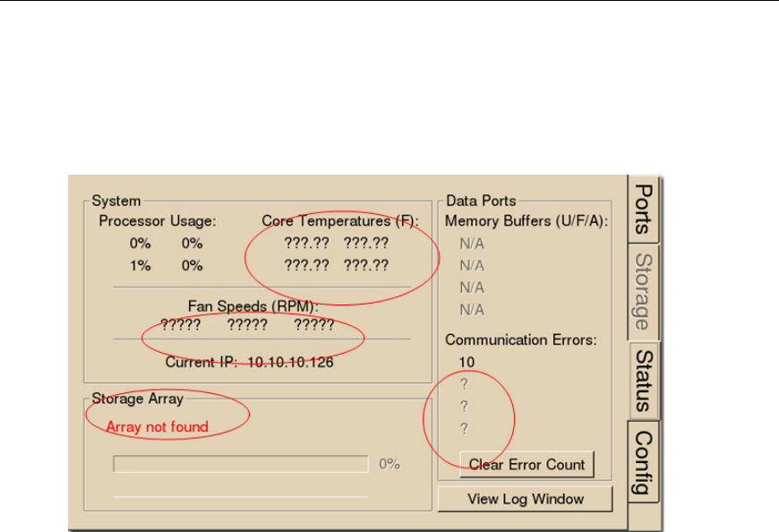
Task: Click the Processor Usage label
Action: click(x=158, y=221)
